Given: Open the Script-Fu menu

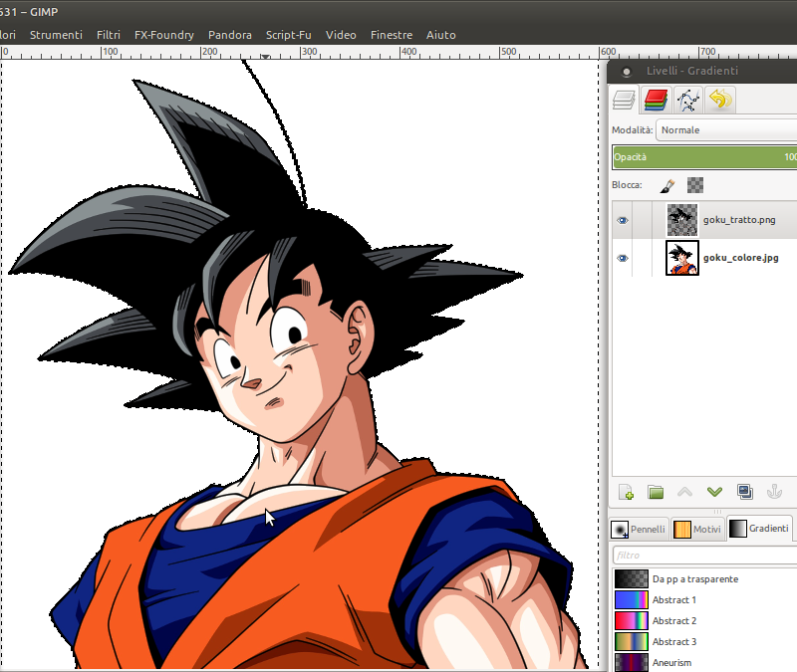Looking at the screenshot, I should (288, 35).
